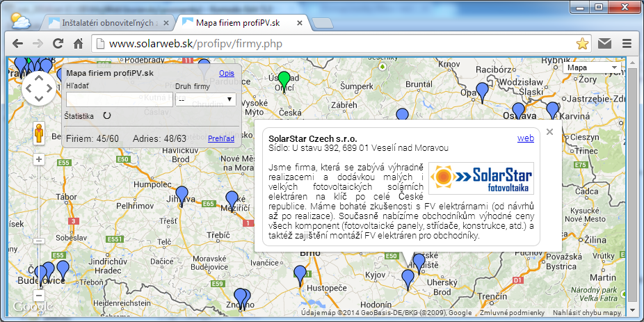Bookmark this page with the star icon
Viewport: 644px width, 322px height.
[582, 44]
